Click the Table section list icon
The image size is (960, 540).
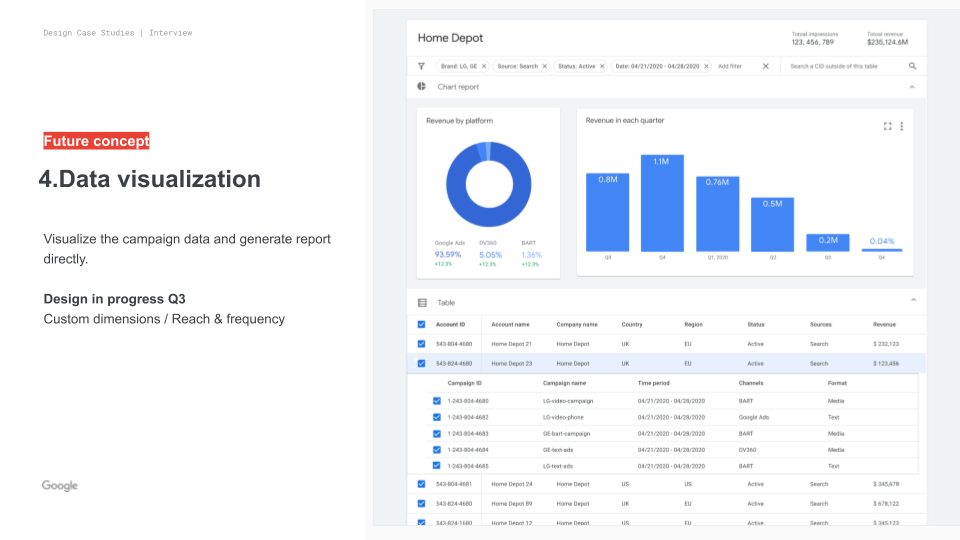[422, 302]
